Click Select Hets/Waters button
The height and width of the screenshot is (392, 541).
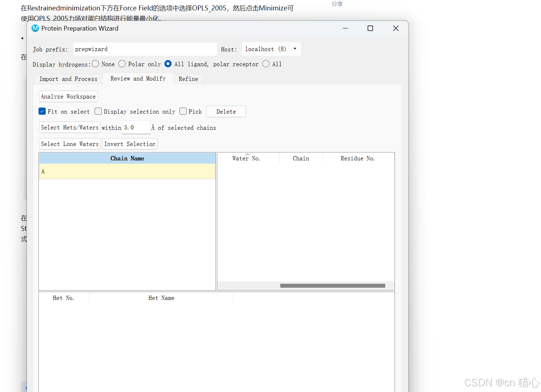coord(69,127)
